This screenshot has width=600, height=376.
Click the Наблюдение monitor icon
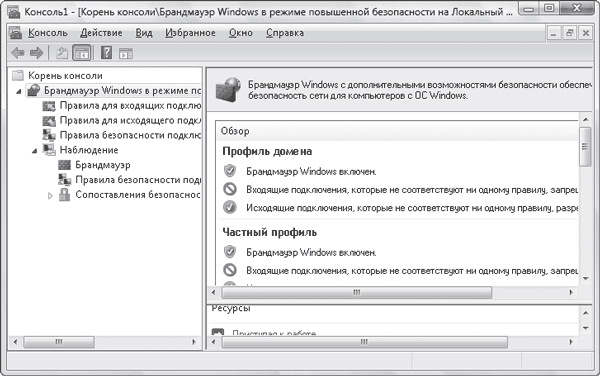(x=49, y=150)
